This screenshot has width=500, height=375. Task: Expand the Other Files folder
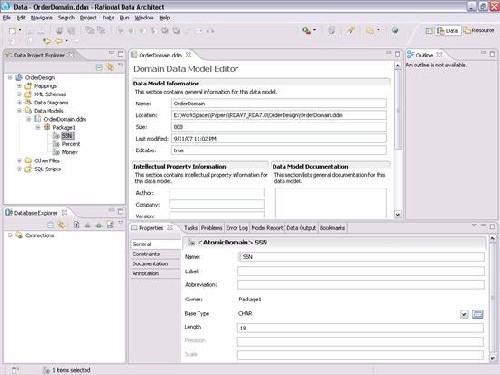click(19, 161)
